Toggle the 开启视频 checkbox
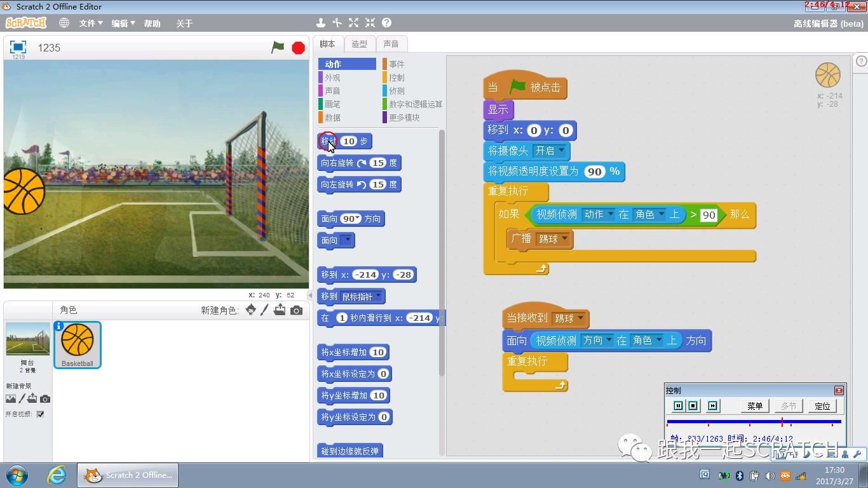The height and width of the screenshot is (488, 868). pos(41,414)
